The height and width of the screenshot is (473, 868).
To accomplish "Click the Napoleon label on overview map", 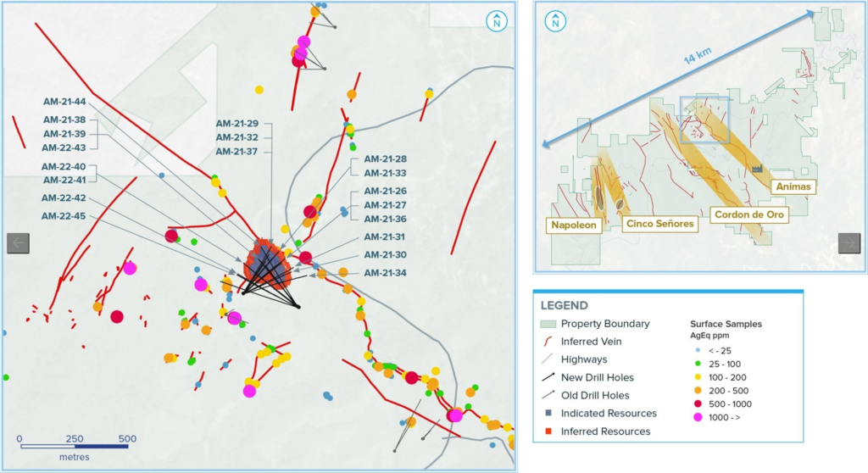I will pos(575,225).
